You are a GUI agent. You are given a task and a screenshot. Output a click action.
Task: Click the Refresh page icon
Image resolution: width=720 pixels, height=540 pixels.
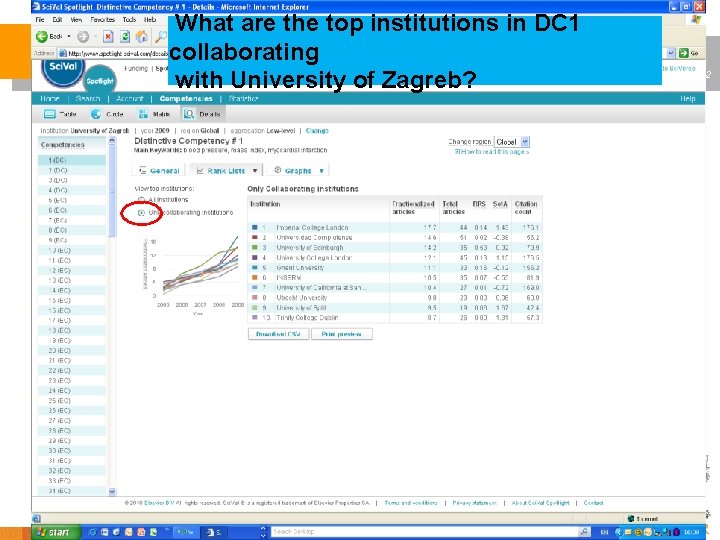click(x=124, y=36)
